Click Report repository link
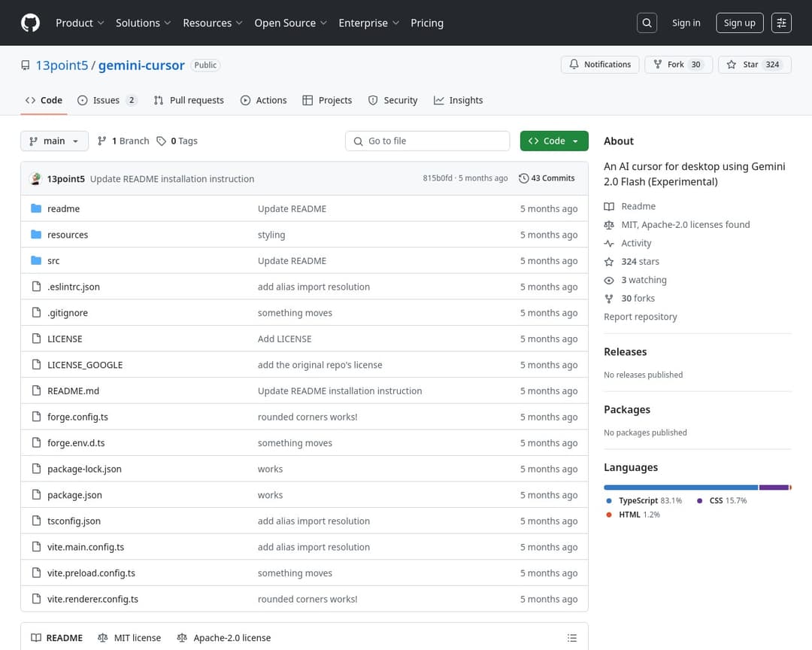 [x=640, y=317]
